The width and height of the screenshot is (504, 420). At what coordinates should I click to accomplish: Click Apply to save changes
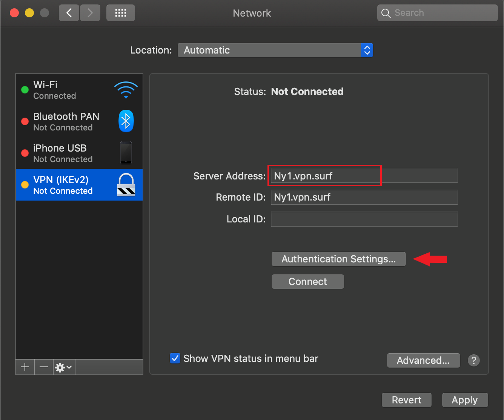465,400
